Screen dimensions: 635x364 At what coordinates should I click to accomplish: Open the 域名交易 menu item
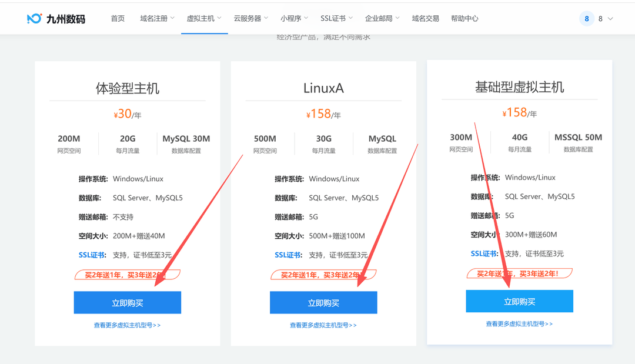tap(425, 19)
